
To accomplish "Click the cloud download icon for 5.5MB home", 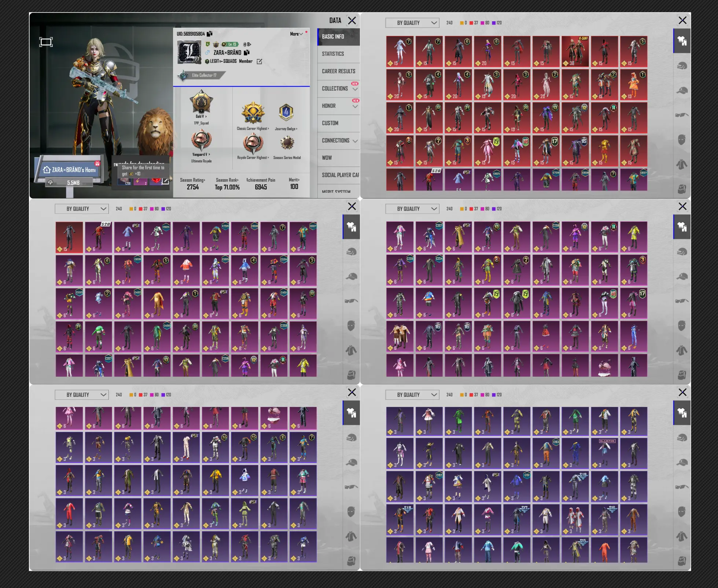I will tap(51, 182).
